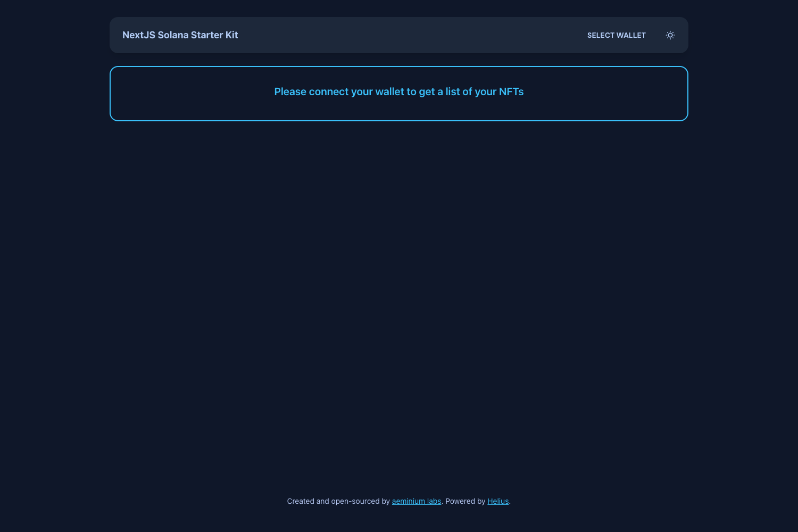Click the 'Created and open-sourced by' footer text
The height and width of the screenshot is (532, 798).
338,501
